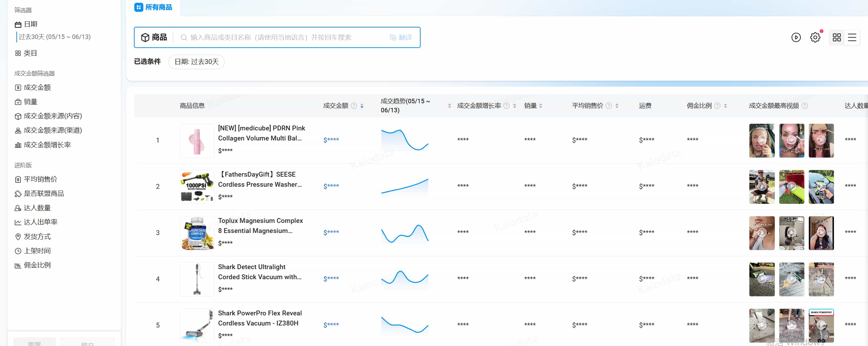Open 是否联盟商品 filter

[x=39, y=194]
